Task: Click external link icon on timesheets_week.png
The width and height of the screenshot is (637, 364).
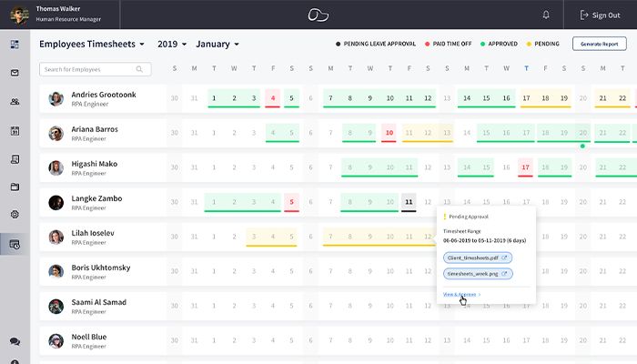Action: (x=504, y=273)
